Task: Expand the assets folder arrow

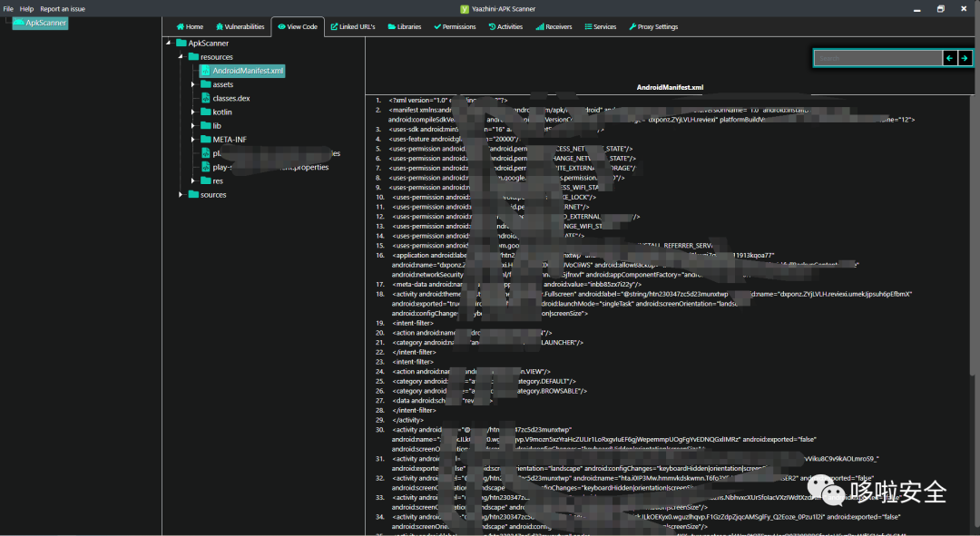Action: (x=192, y=84)
